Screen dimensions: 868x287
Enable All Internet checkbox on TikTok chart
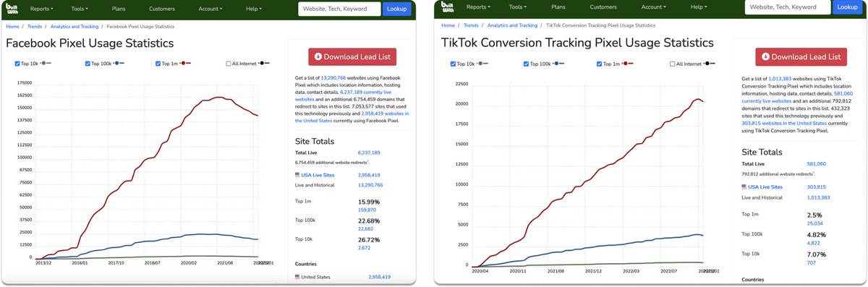coord(671,64)
